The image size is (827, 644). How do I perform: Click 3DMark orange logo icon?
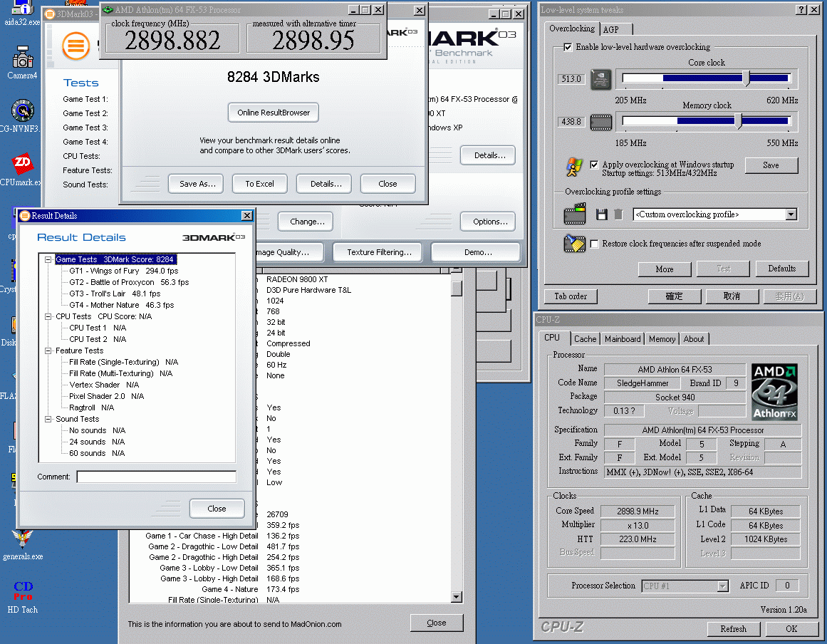tap(76, 46)
